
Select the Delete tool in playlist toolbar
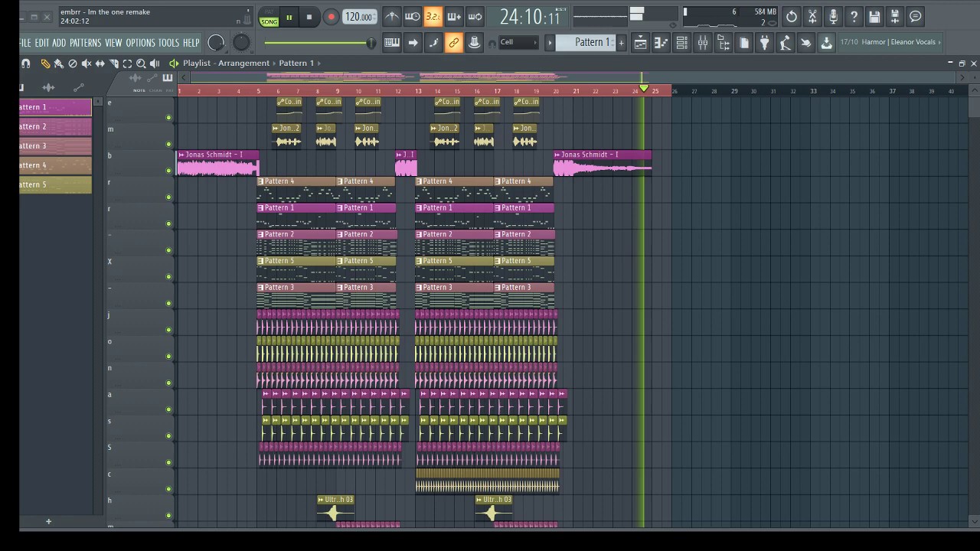[73, 64]
